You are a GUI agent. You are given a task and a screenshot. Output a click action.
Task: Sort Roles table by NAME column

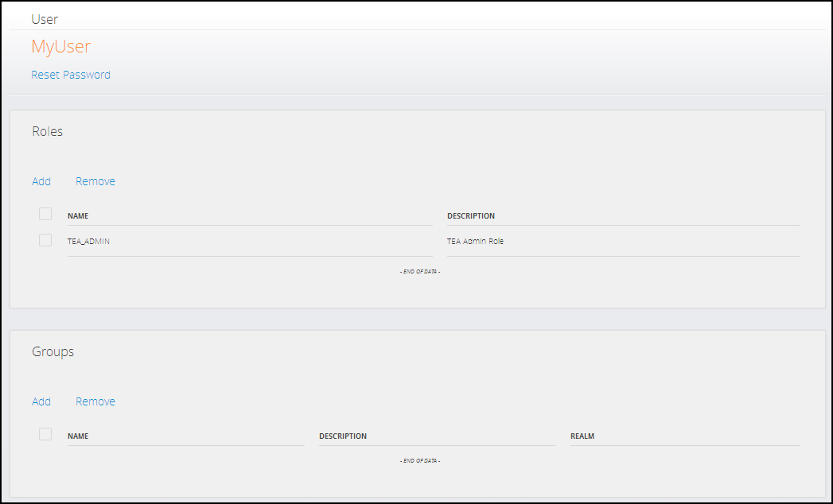[x=78, y=216]
